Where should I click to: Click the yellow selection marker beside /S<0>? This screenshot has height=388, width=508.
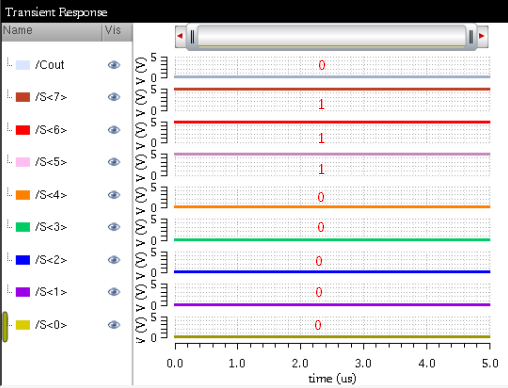click(x=5, y=327)
